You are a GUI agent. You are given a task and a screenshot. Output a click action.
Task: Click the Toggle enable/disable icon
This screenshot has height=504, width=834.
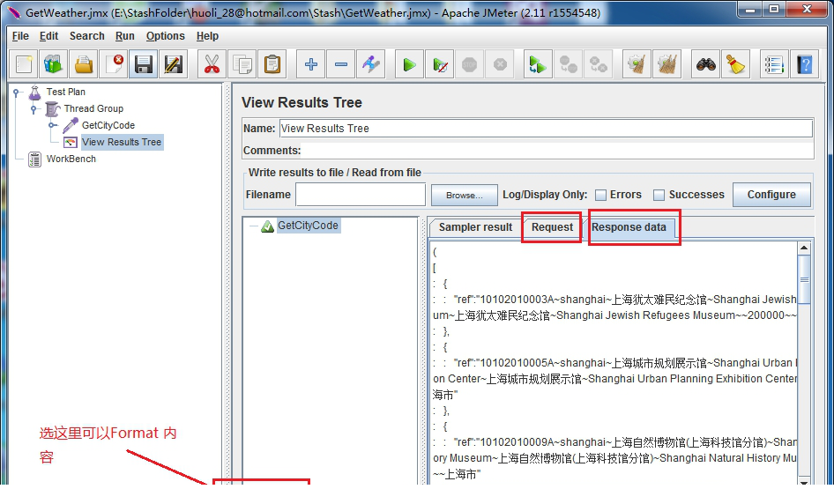tap(371, 65)
